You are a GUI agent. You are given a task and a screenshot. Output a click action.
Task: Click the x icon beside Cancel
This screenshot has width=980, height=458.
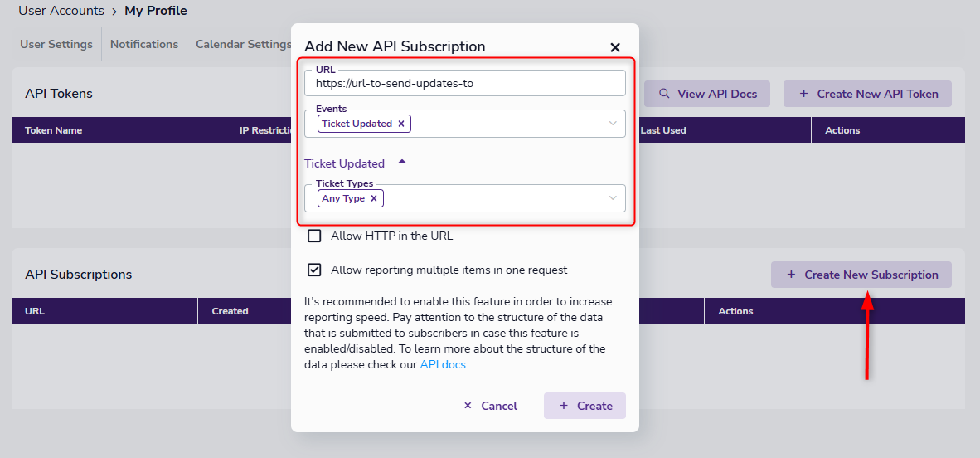click(468, 406)
